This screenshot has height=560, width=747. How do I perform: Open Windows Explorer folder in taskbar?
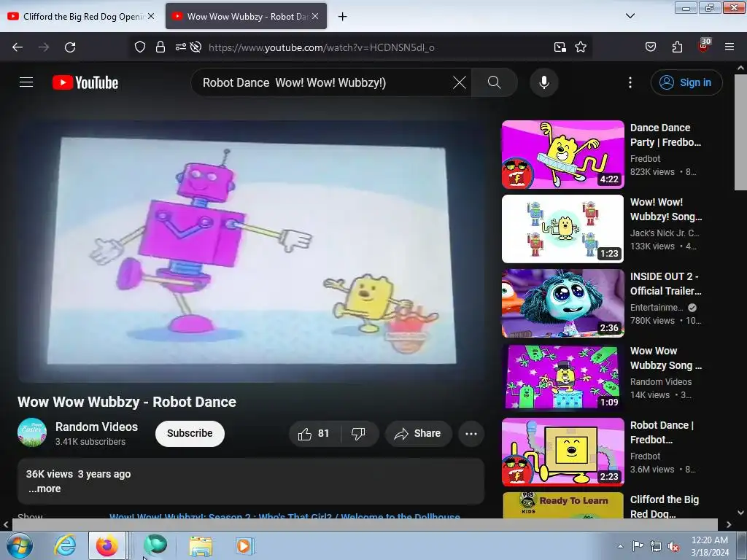[201, 545]
